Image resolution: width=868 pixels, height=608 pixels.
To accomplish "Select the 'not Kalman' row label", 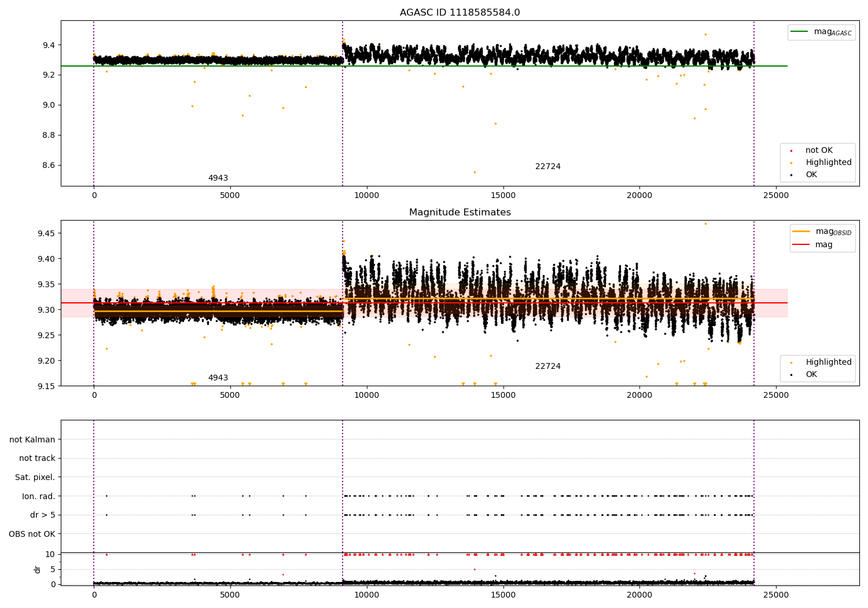I will click(x=32, y=440).
